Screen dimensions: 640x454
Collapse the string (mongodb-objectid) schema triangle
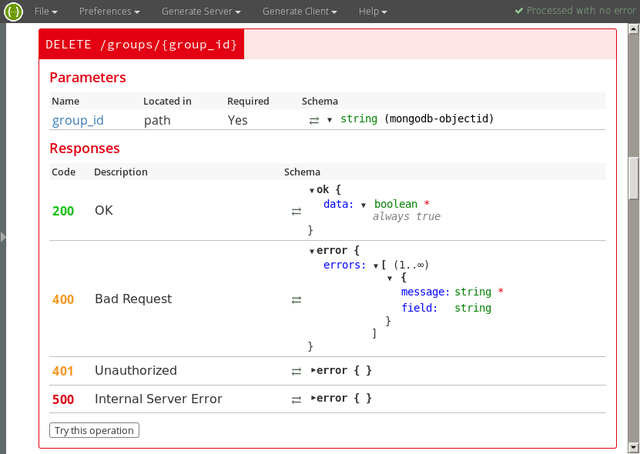329,120
